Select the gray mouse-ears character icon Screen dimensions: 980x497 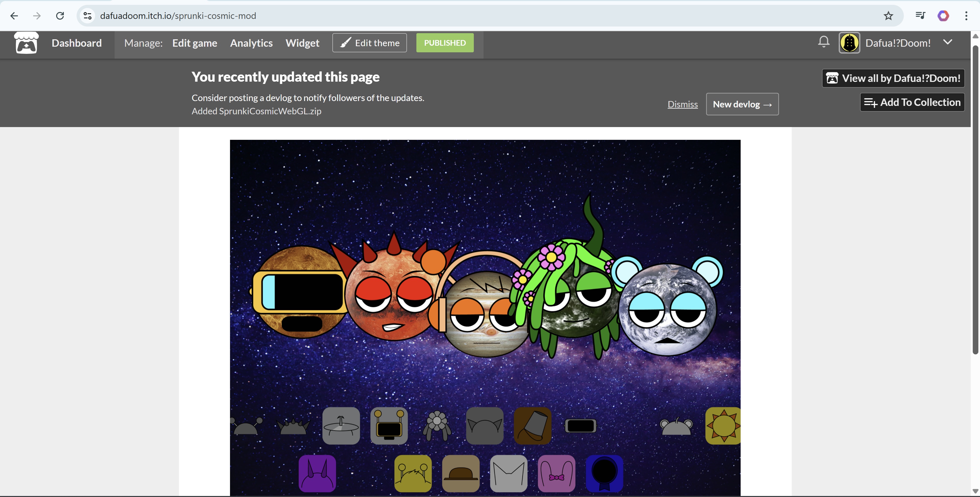676,426
